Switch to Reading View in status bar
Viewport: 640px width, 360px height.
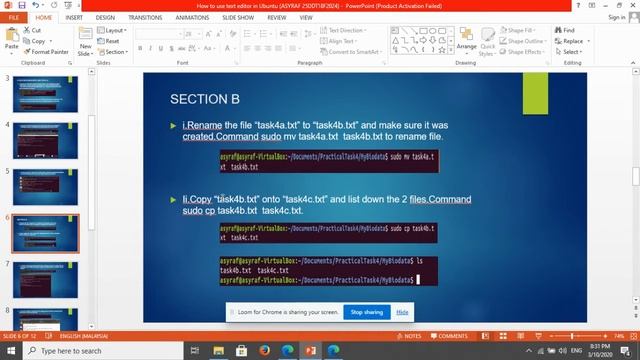click(520, 336)
